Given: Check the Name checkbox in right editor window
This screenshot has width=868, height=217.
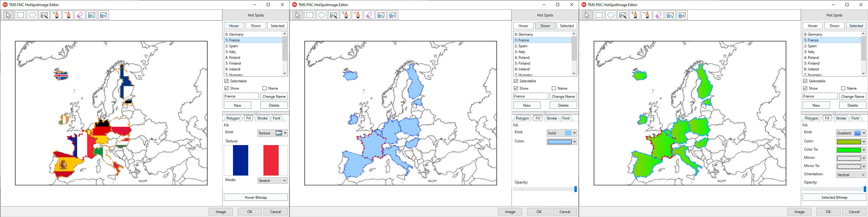Looking at the screenshot, I should (843, 88).
